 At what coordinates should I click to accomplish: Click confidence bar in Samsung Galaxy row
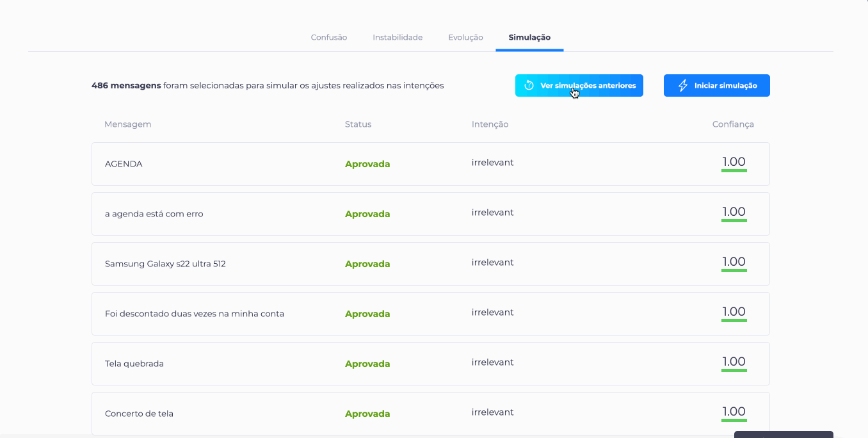coord(734,271)
